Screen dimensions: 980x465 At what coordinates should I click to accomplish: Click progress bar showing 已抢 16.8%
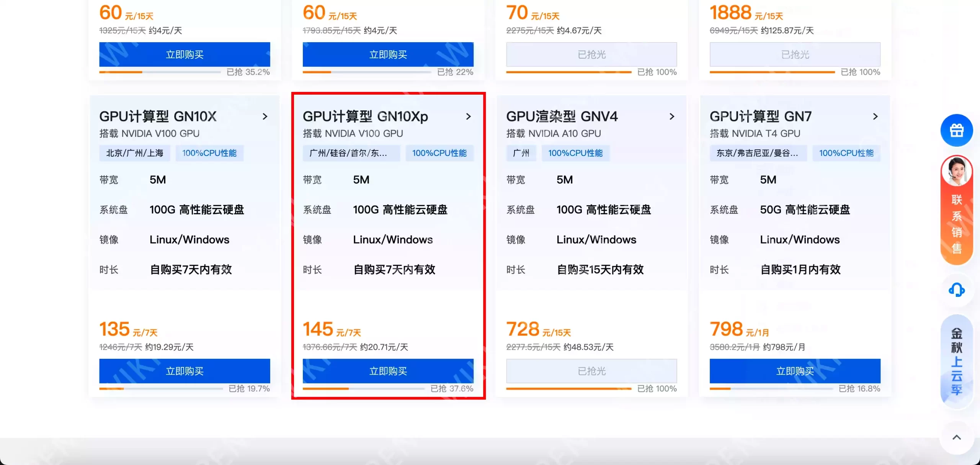[771, 388]
